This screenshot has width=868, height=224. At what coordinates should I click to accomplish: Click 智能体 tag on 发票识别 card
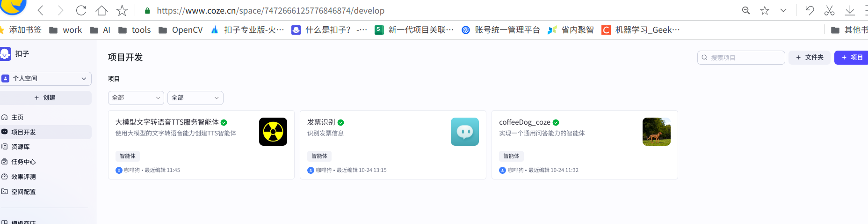click(319, 156)
